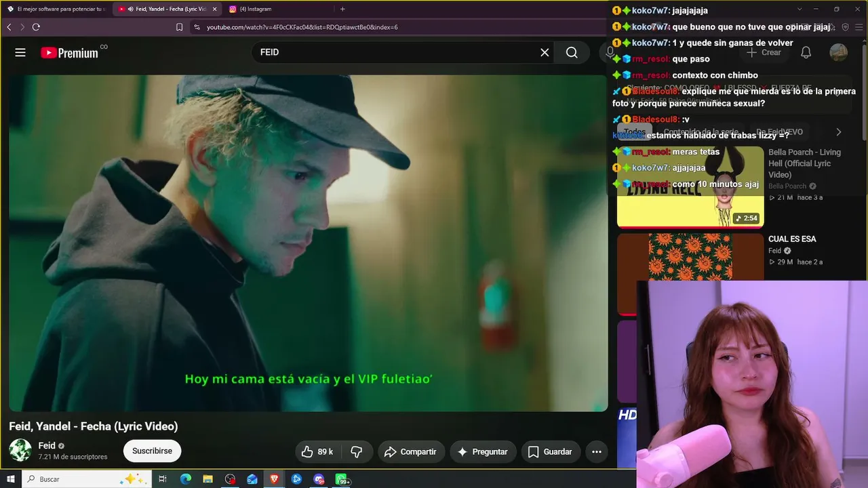Select the 'Todos' filter chip

pos(635,132)
